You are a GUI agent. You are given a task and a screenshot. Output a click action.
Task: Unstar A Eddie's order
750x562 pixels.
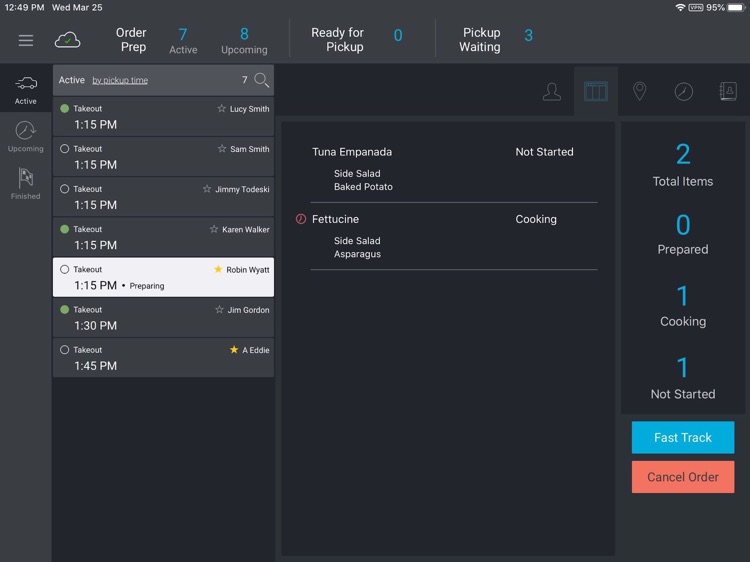click(234, 350)
